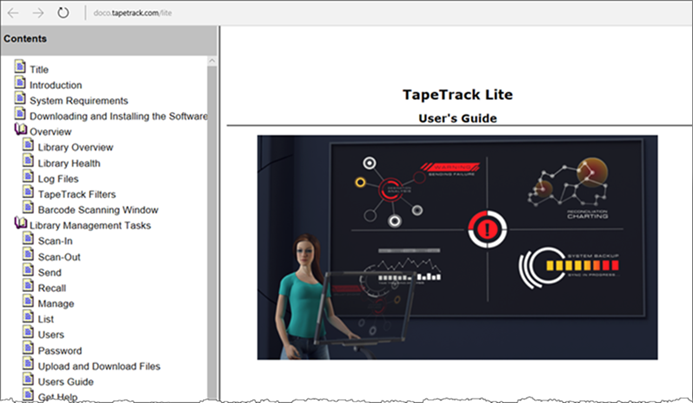This screenshot has height=403, width=693.
Task: Open the Users topic
Action: click(x=51, y=335)
